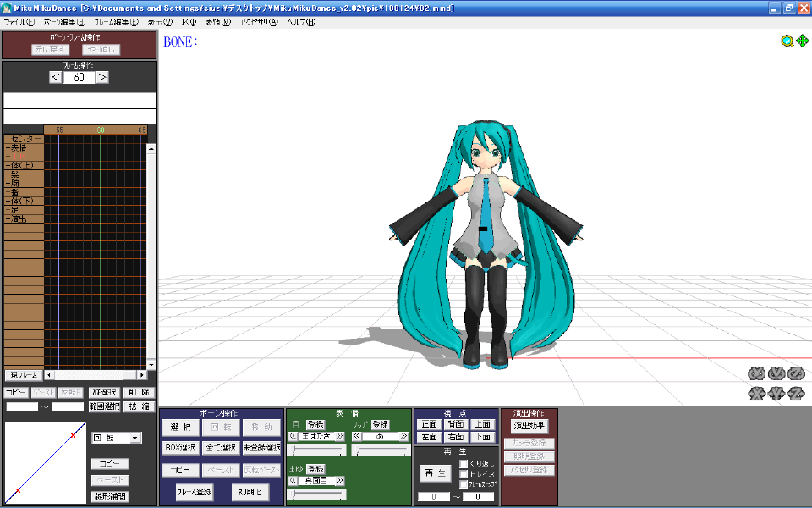Click next eye morph arrow beside まばたき
Viewport: 812px width, 508px height.
(340, 437)
